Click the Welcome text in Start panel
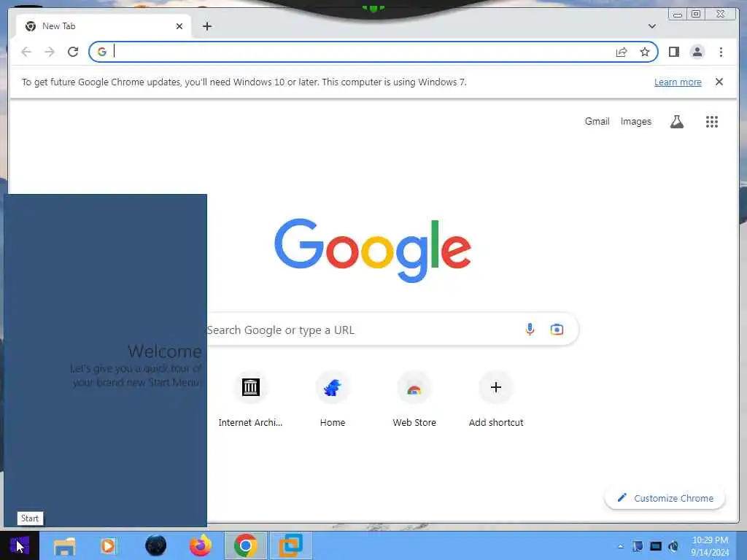 click(x=164, y=351)
